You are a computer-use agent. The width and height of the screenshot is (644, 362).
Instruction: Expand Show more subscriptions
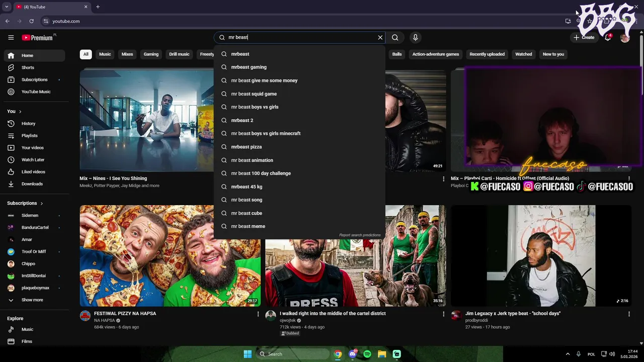pos(35,300)
